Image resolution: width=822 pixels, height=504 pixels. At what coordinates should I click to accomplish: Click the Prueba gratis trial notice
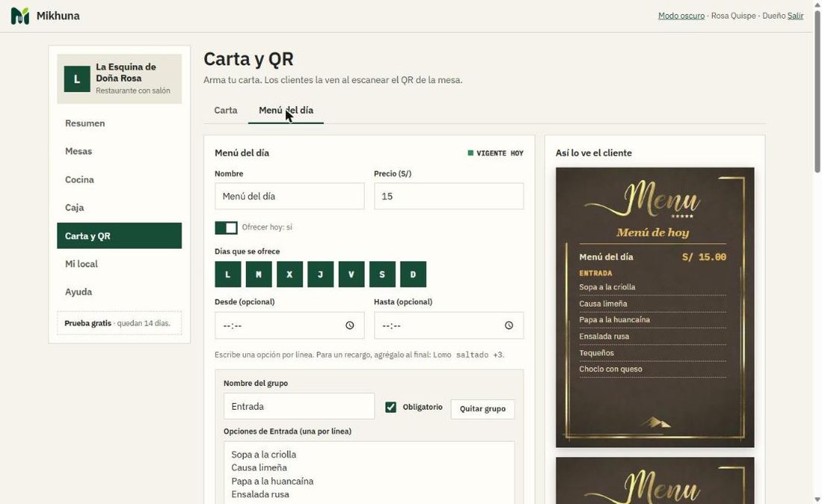120,323
